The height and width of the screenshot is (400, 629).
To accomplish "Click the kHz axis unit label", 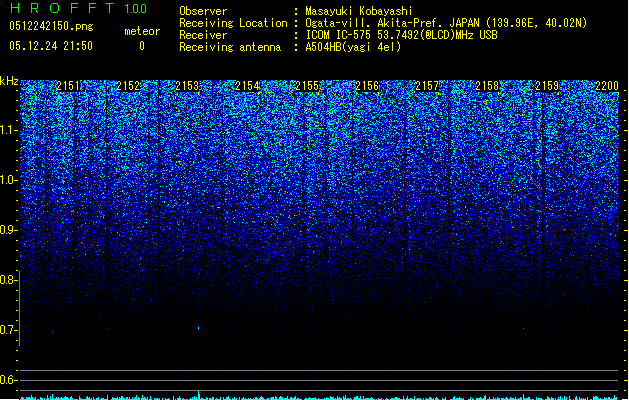I will 9,81.
